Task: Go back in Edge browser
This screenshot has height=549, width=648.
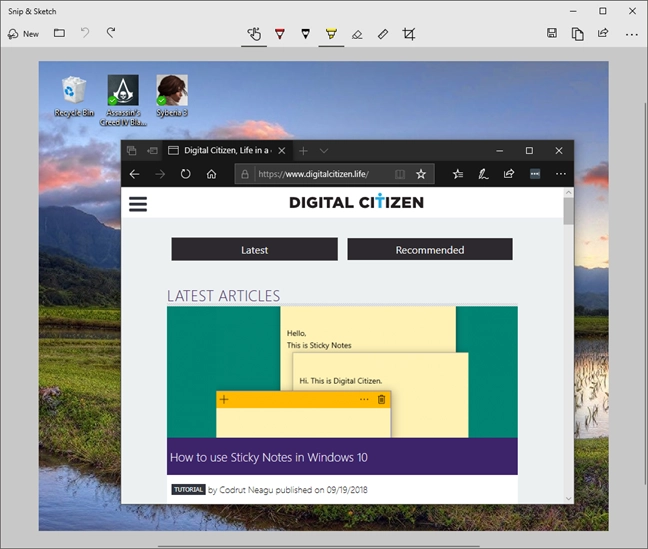Action: [134, 174]
